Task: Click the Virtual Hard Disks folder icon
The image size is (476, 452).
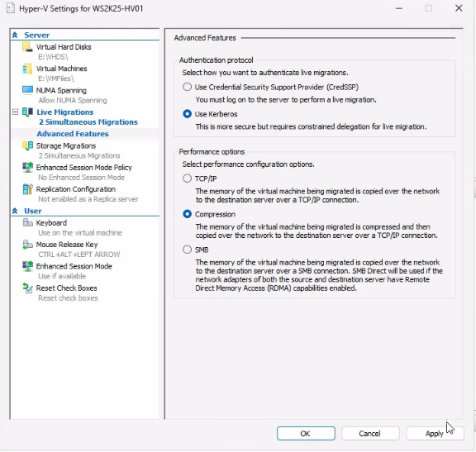Action: pyautogui.click(x=27, y=47)
